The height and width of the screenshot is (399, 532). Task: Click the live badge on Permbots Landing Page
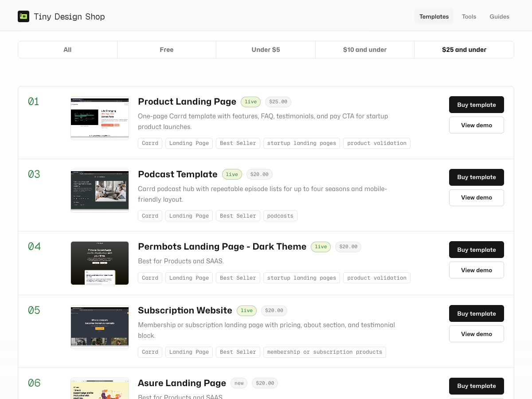[x=321, y=247]
